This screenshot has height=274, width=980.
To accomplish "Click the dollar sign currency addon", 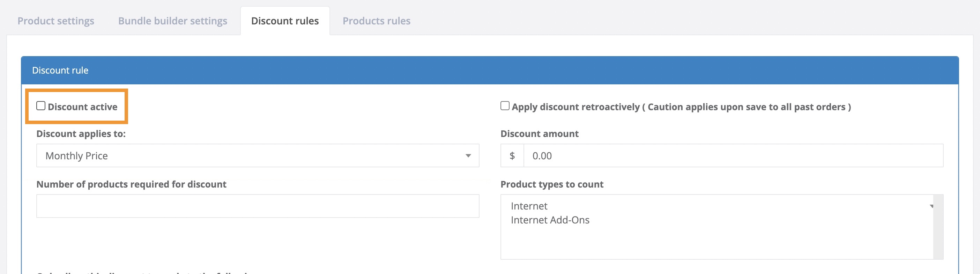I will tap(512, 156).
